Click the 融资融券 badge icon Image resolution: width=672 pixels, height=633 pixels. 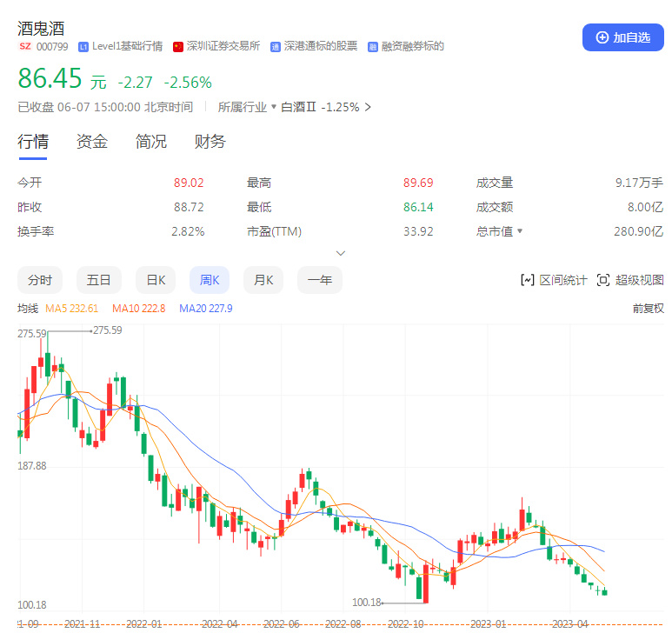coord(372,47)
